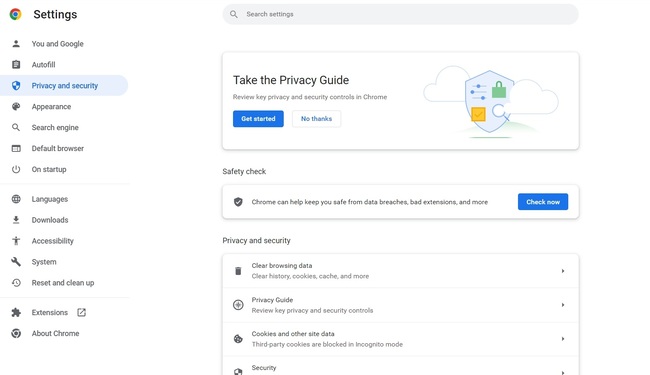
Task: Click the Reset and clean up history icon
Action: click(x=16, y=283)
